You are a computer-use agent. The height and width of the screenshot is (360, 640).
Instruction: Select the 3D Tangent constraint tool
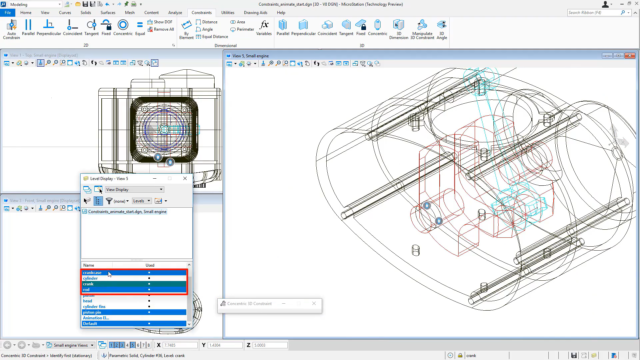pyautogui.click(x=346, y=28)
